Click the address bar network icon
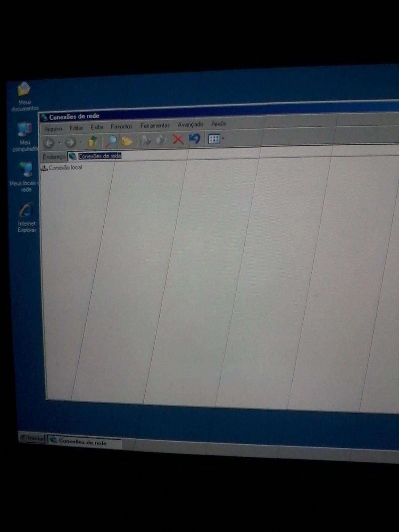The height and width of the screenshot is (532, 399). (72, 156)
